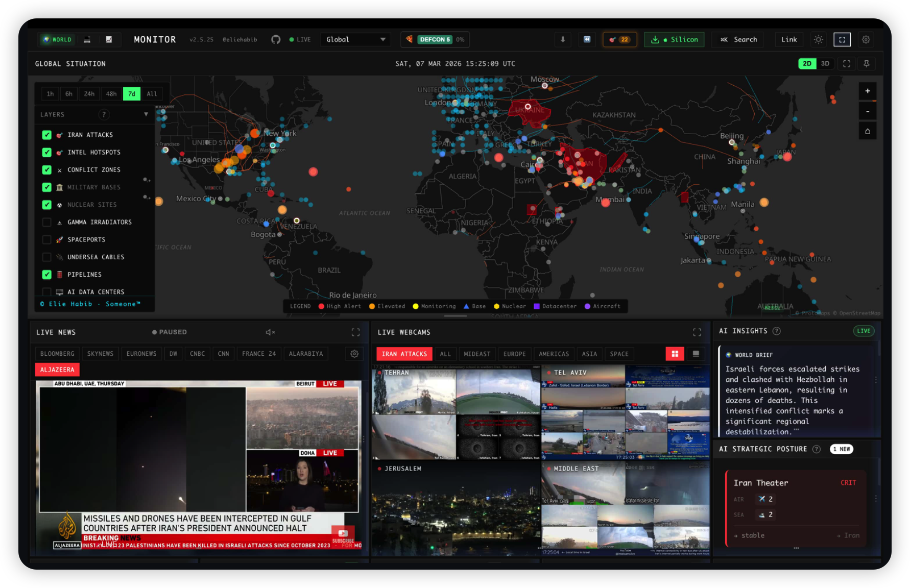910x588 pixels.
Task: Click the Moscow marker on map
Action: (x=545, y=86)
